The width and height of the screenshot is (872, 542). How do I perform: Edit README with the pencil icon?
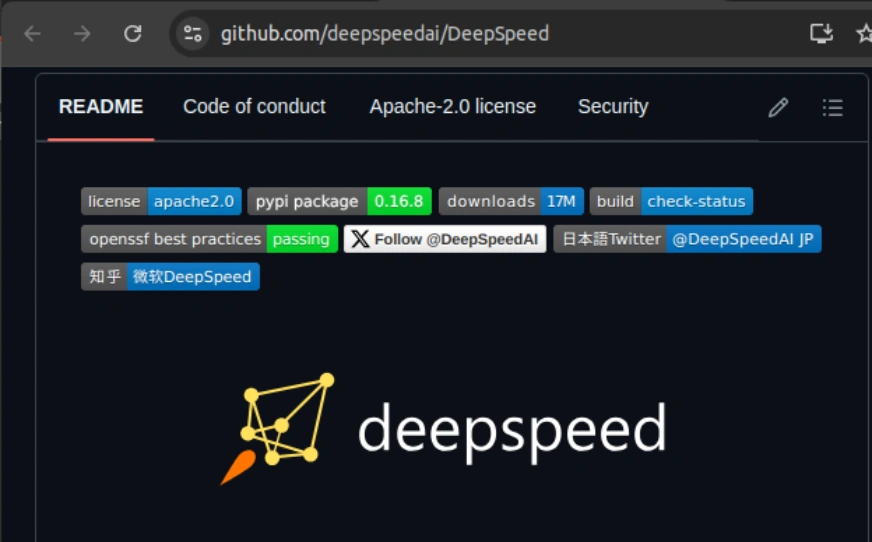pyautogui.click(x=778, y=107)
